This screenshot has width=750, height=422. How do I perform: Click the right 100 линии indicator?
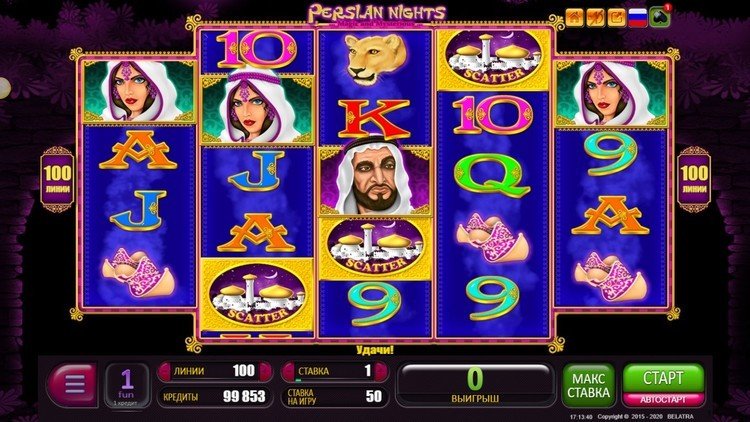point(694,179)
